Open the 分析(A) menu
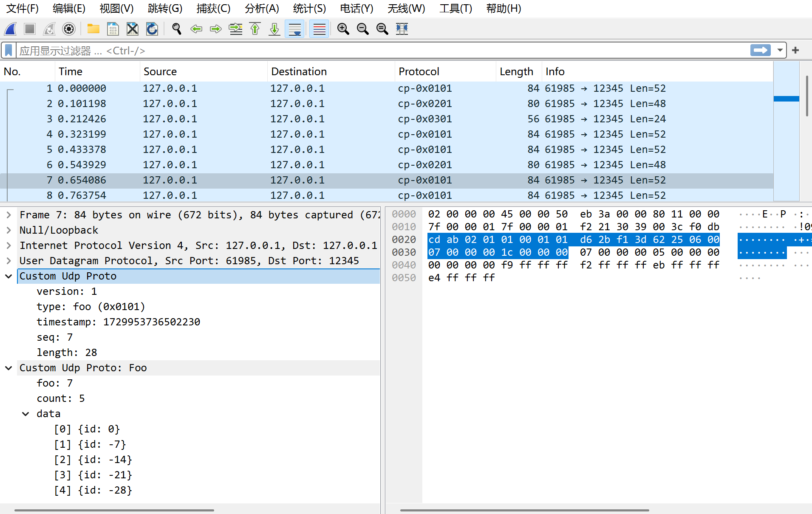This screenshot has width=812, height=514. pyautogui.click(x=262, y=8)
